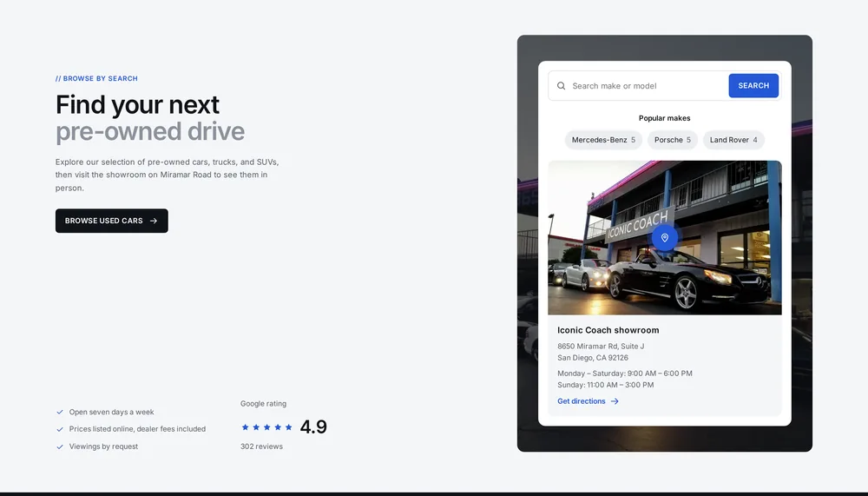The height and width of the screenshot is (496, 868).
Task: Click the Popular makes label
Action: click(664, 118)
